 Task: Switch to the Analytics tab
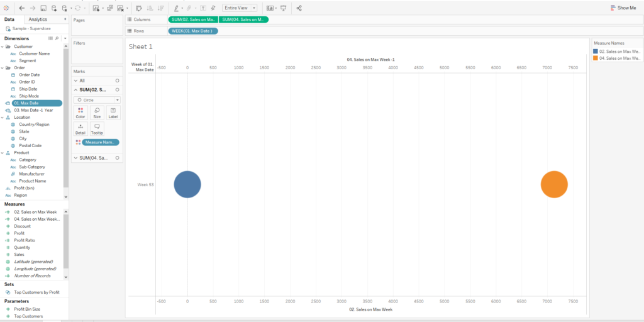pyautogui.click(x=38, y=19)
